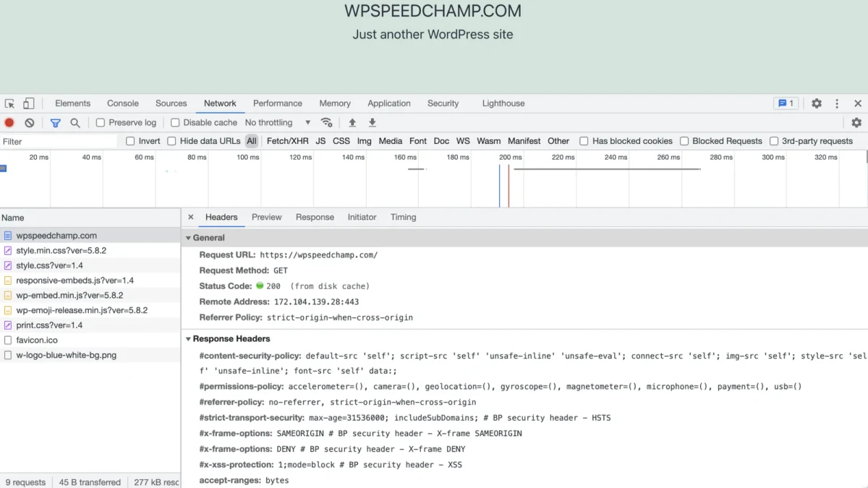Toggle the Invert filter checkbox
This screenshot has height=488, width=868.
(x=130, y=141)
